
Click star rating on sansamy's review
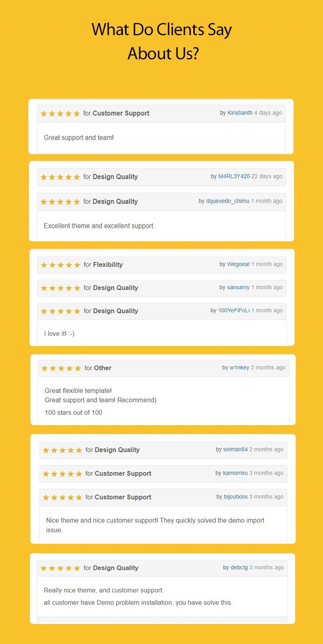(61, 288)
